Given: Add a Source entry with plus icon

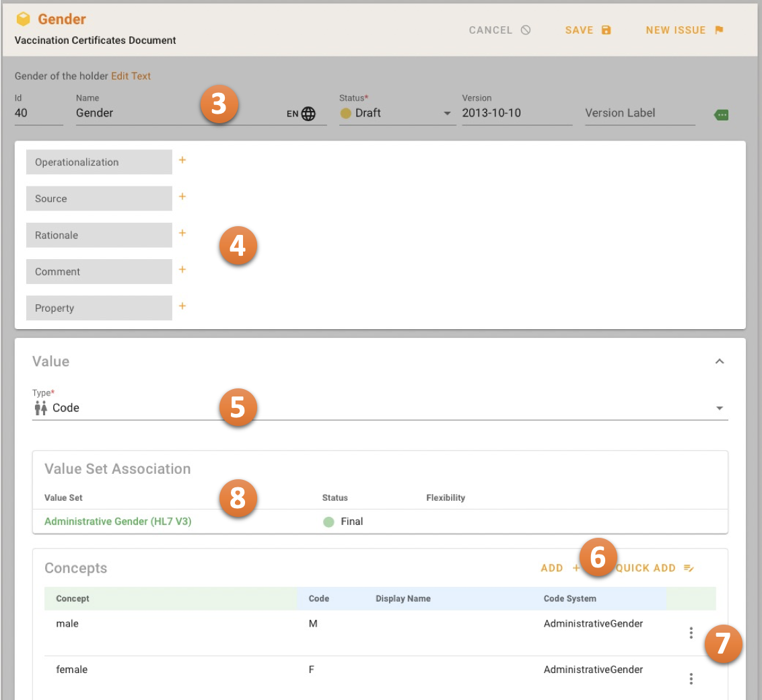Looking at the screenshot, I should click(182, 197).
